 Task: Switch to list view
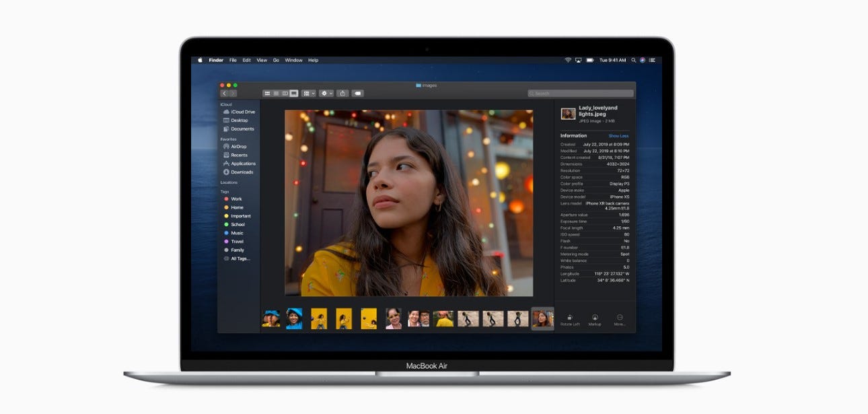(276, 94)
